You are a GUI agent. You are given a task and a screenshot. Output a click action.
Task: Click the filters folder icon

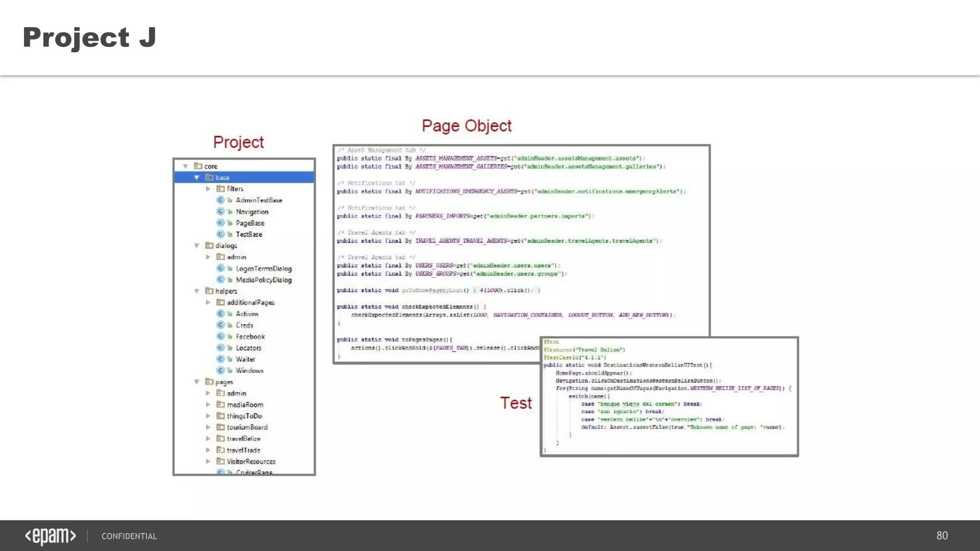click(x=221, y=189)
